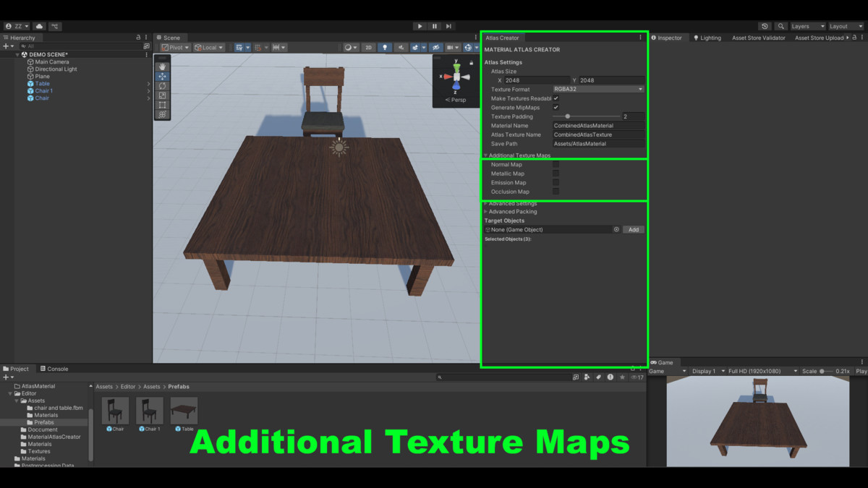Toggle hidden objects visibility icon in Scene

pyautogui.click(x=435, y=48)
